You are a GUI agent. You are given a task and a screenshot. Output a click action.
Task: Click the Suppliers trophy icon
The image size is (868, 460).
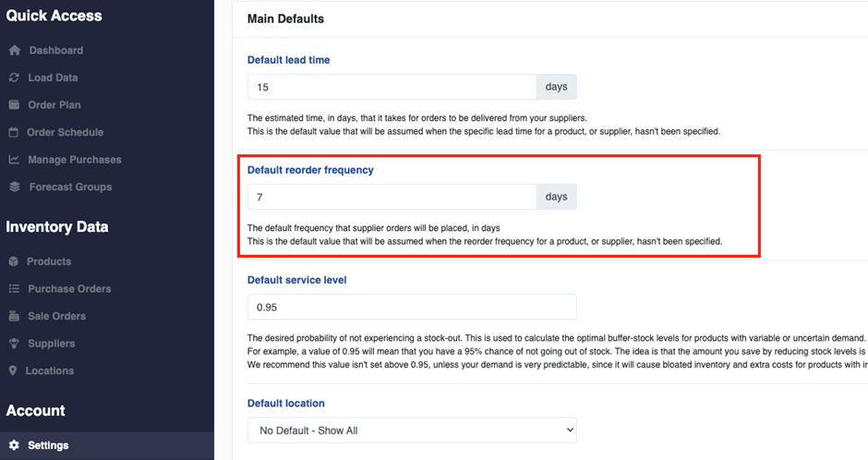click(x=14, y=344)
